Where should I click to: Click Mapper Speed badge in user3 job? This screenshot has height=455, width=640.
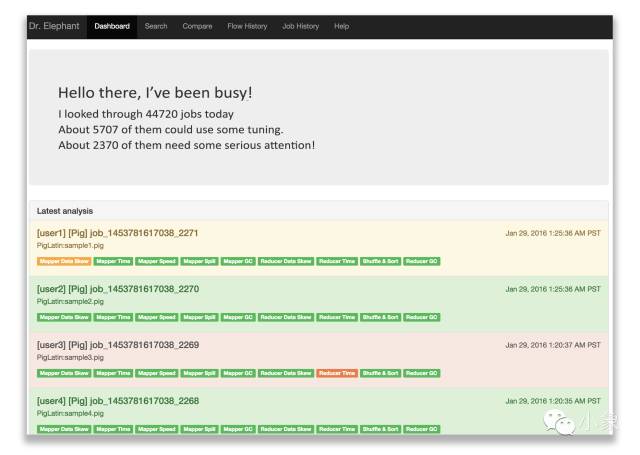pyautogui.click(x=157, y=373)
